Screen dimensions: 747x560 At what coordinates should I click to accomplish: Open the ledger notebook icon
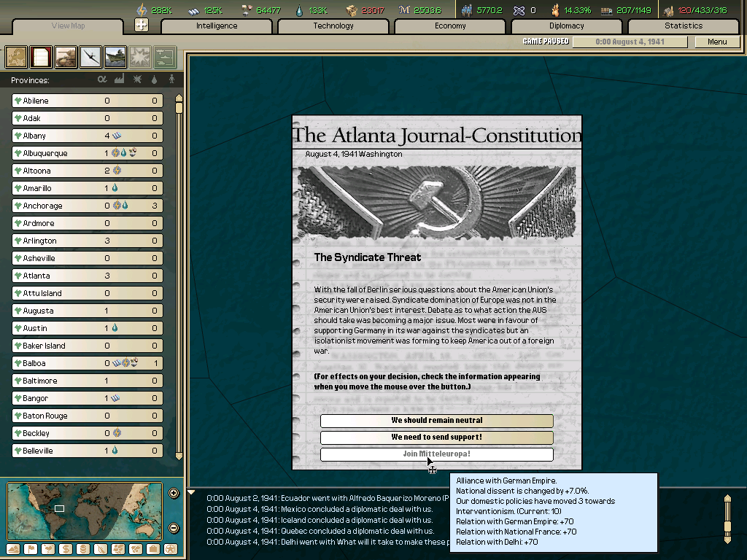(x=40, y=57)
